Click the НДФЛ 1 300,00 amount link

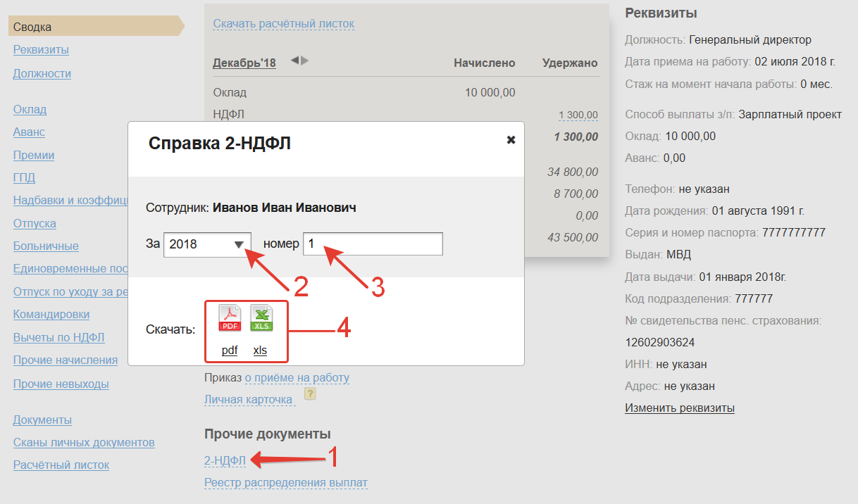click(578, 115)
